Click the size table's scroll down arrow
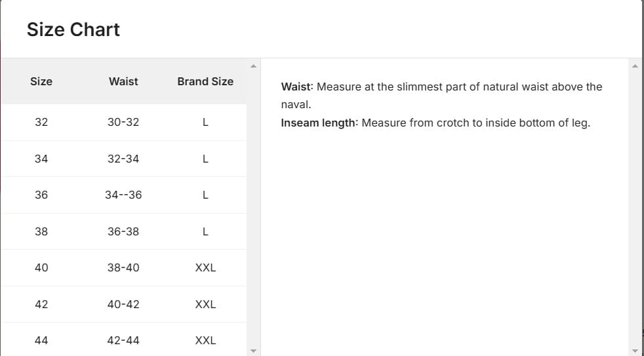 click(253, 350)
